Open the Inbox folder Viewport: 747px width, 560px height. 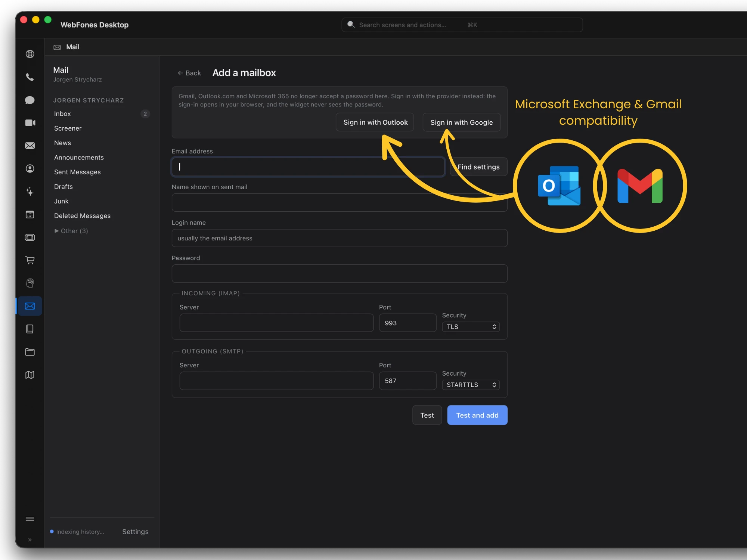[x=102, y=114]
